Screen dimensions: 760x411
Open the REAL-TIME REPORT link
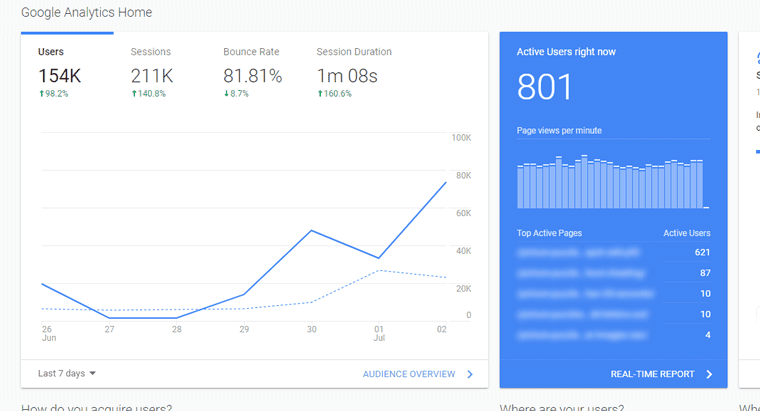point(652,374)
